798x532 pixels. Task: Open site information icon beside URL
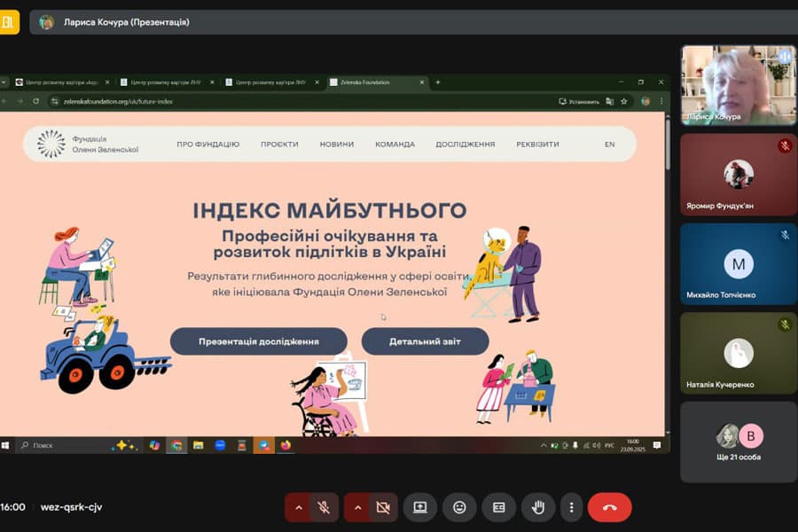coord(55,101)
